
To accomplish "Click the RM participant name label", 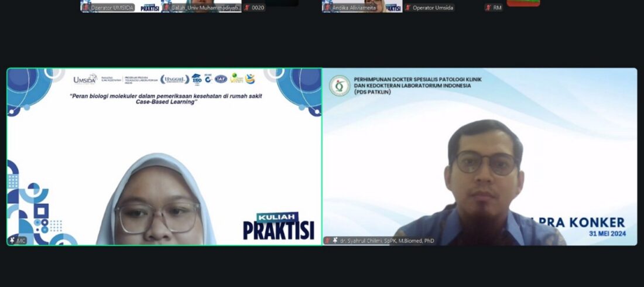I will (x=497, y=8).
